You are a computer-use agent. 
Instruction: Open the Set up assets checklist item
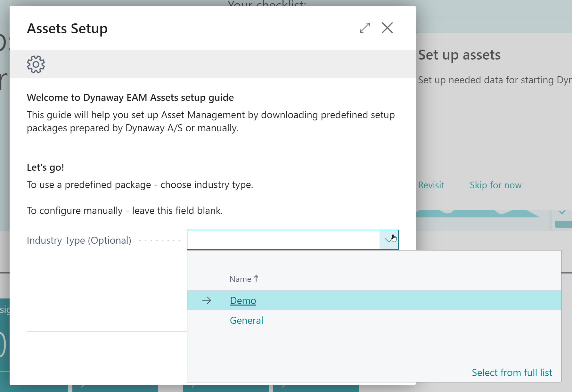(459, 55)
